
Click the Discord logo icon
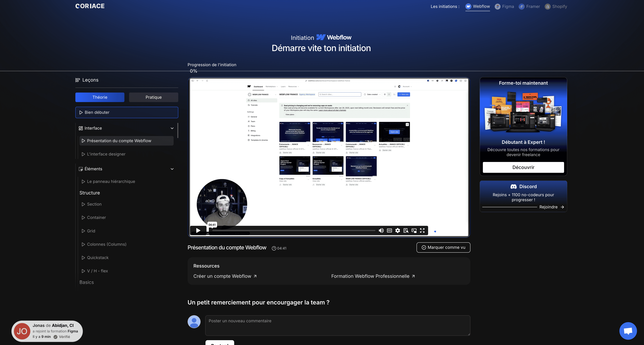(x=513, y=187)
